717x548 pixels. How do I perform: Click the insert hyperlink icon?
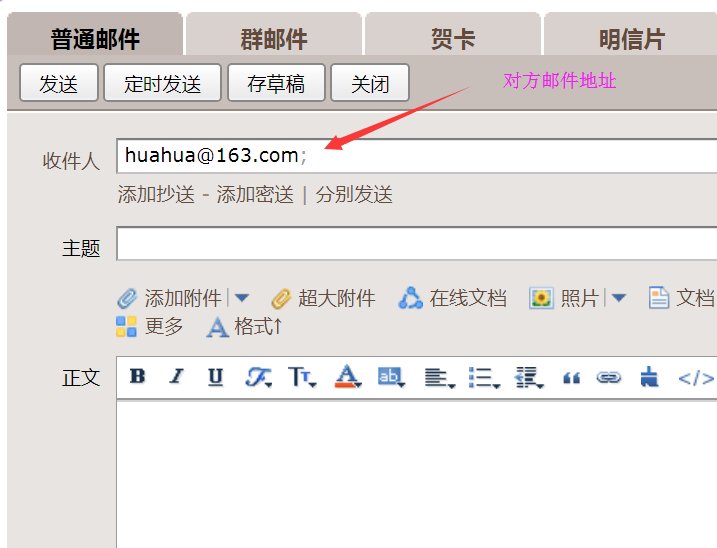pos(609,377)
